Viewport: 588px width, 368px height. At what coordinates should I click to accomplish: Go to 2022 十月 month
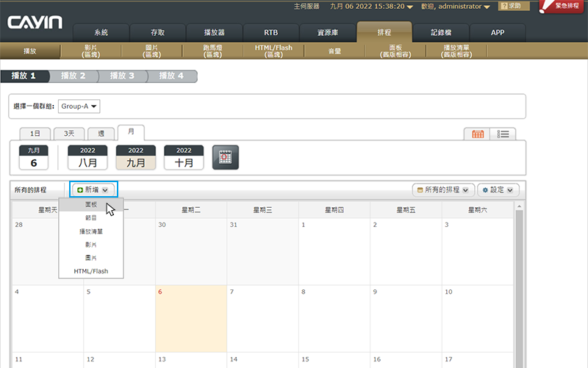[184, 157]
